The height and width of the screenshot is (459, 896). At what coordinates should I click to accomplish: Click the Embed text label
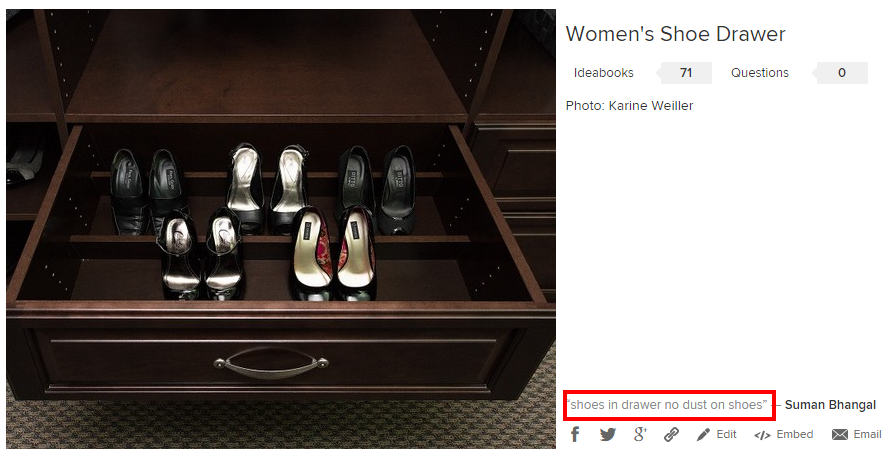click(795, 435)
